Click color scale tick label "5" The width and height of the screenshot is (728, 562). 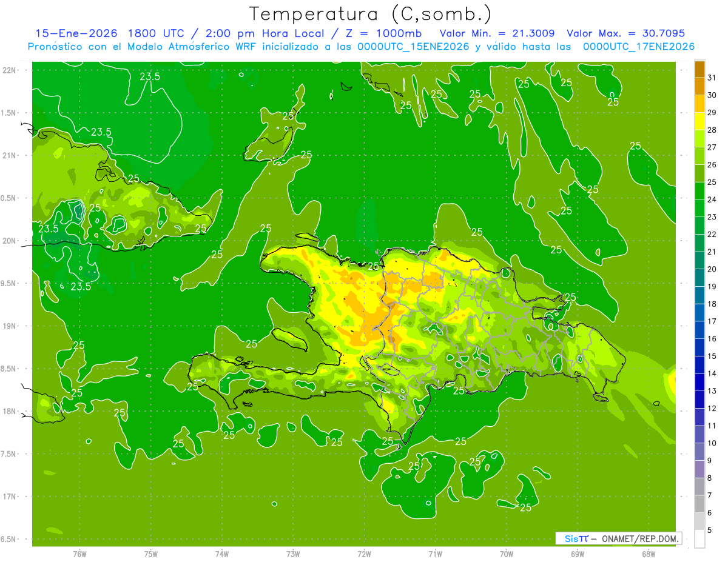point(710,530)
